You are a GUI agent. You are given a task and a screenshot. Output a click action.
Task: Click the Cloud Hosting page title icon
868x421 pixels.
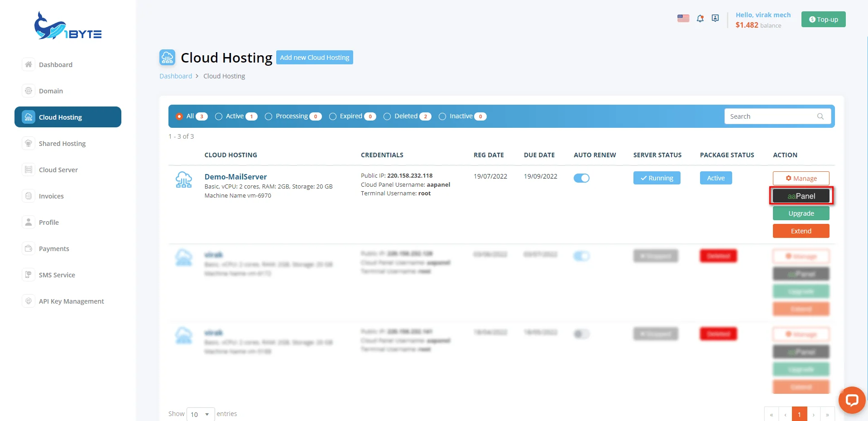167,58
